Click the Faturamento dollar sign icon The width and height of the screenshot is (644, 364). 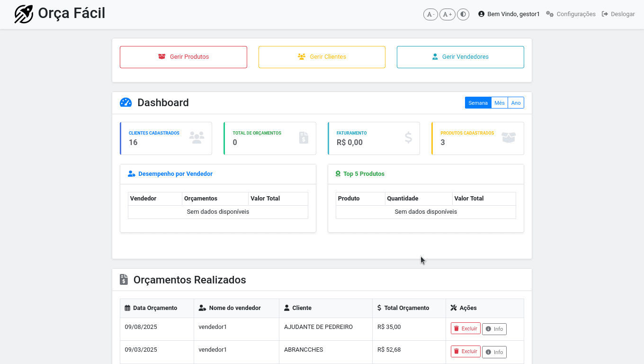[x=408, y=138]
